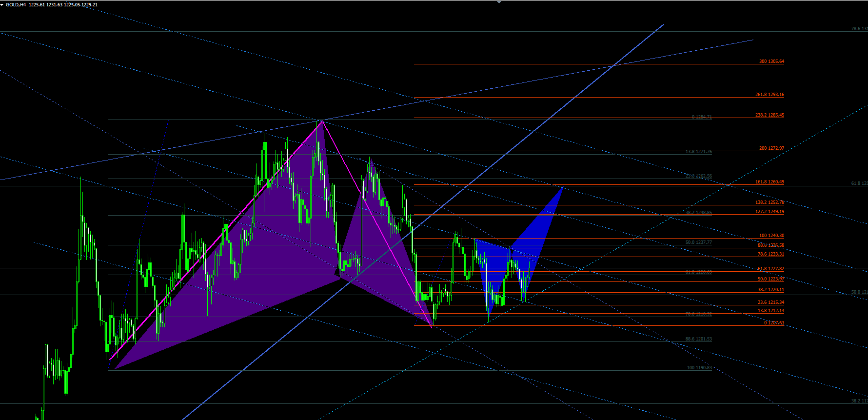This screenshot has width=868, height=420.
Task: Select the 238.2 1285.45 Fibonacci level label
Action: coord(769,115)
